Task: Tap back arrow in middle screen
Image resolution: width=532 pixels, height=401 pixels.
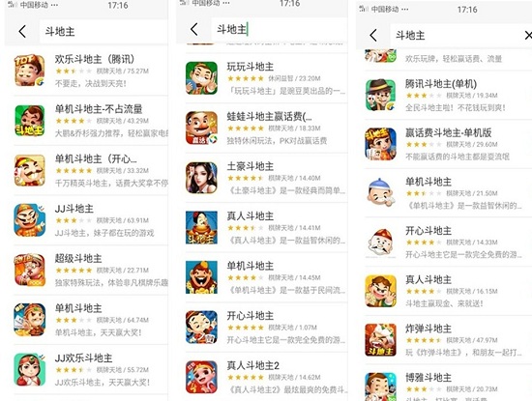Action: pos(194,29)
